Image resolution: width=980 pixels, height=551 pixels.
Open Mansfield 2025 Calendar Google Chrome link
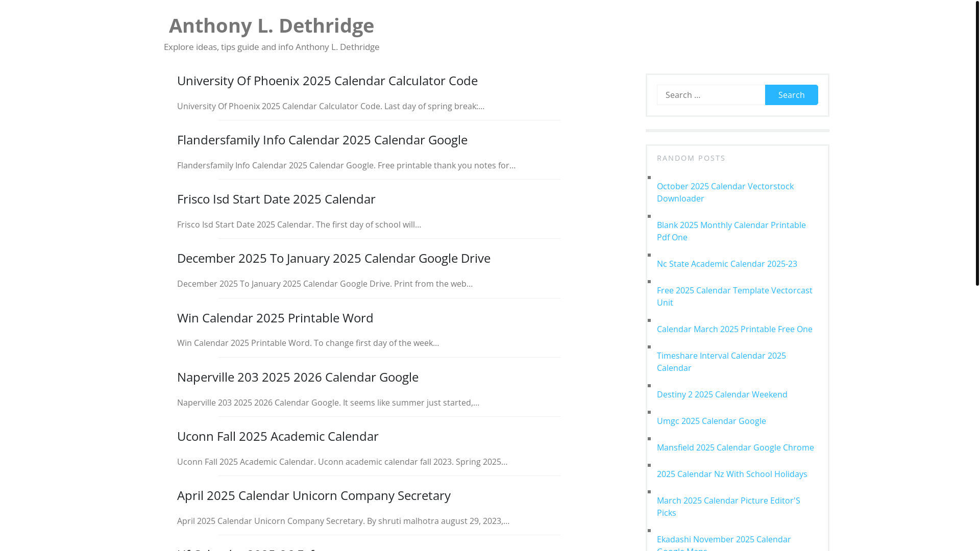coord(735,447)
